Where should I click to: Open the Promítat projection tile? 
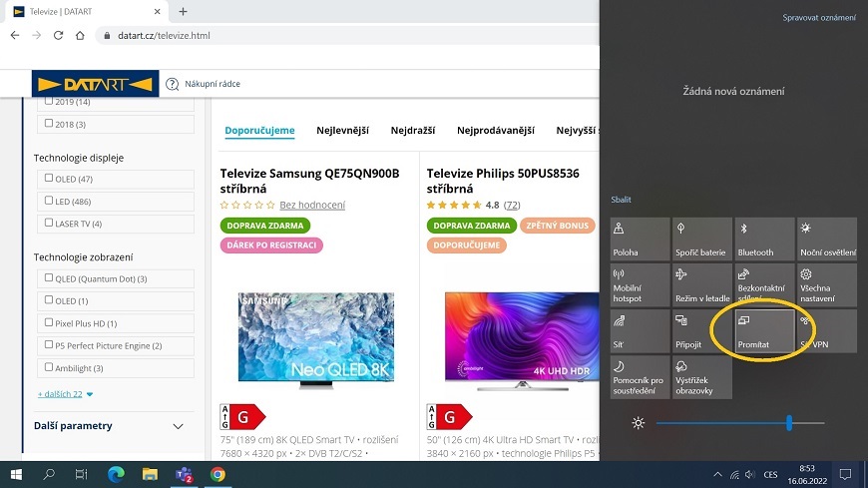[764, 331]
